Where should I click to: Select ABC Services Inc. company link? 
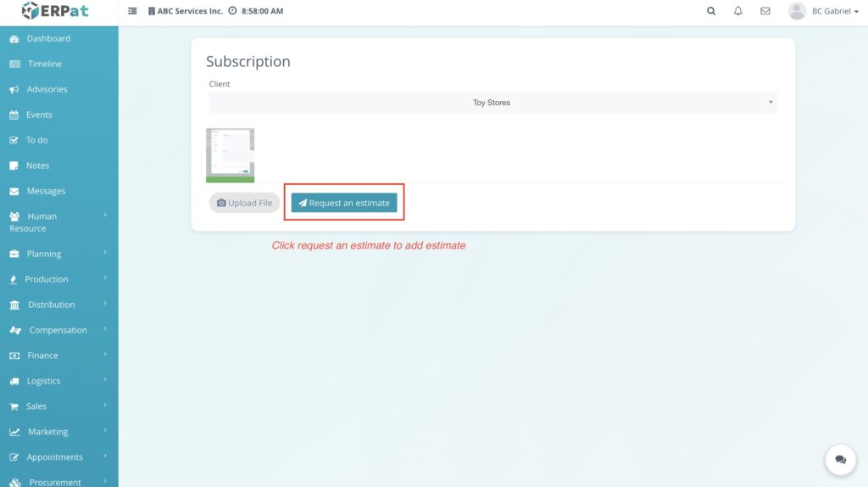pyautogui.click(x=190, y=11)
